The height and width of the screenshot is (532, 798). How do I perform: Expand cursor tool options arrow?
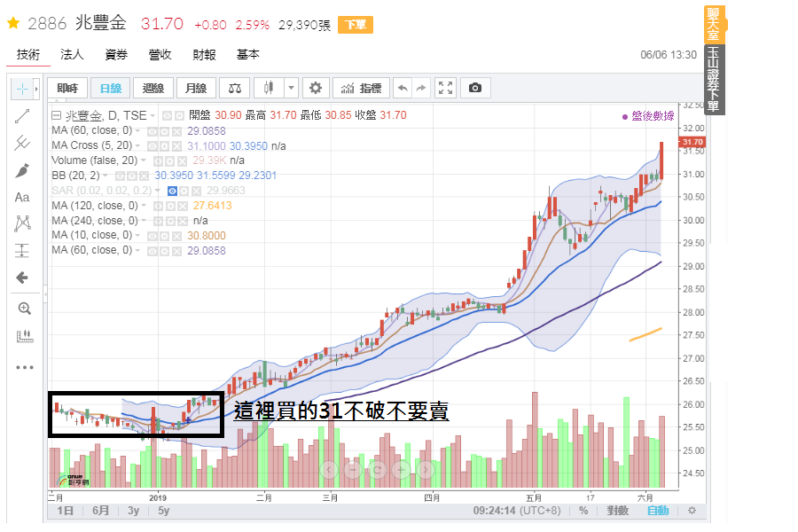click(x=36, y=89)
